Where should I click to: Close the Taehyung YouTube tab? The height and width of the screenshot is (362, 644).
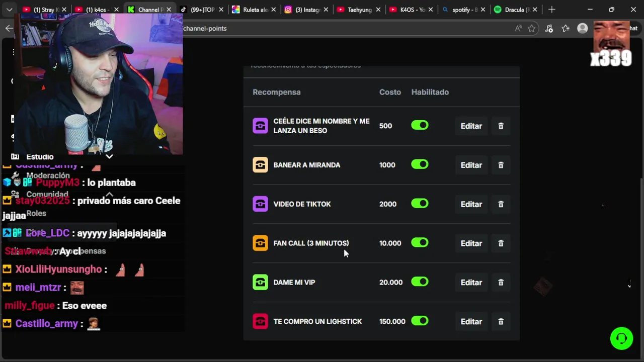pos(378,10)
